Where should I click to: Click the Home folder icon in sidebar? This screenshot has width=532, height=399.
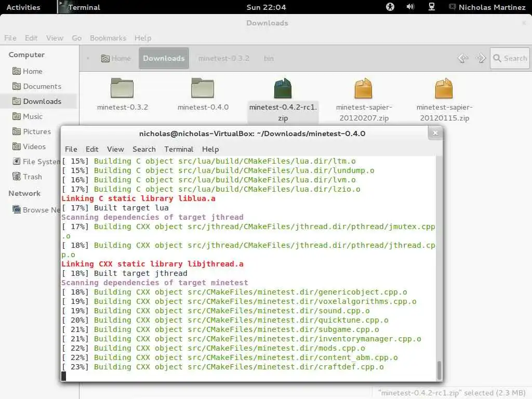16,71
